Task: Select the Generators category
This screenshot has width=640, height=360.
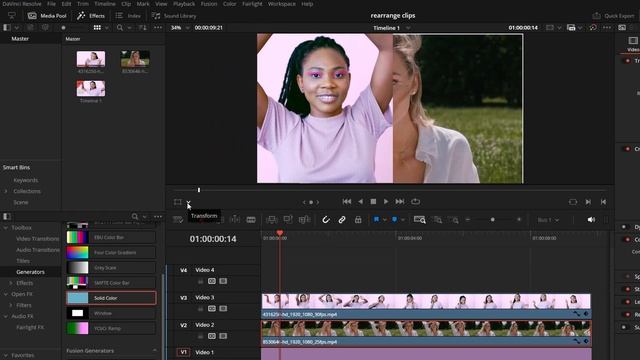Action: coord(31,272)
